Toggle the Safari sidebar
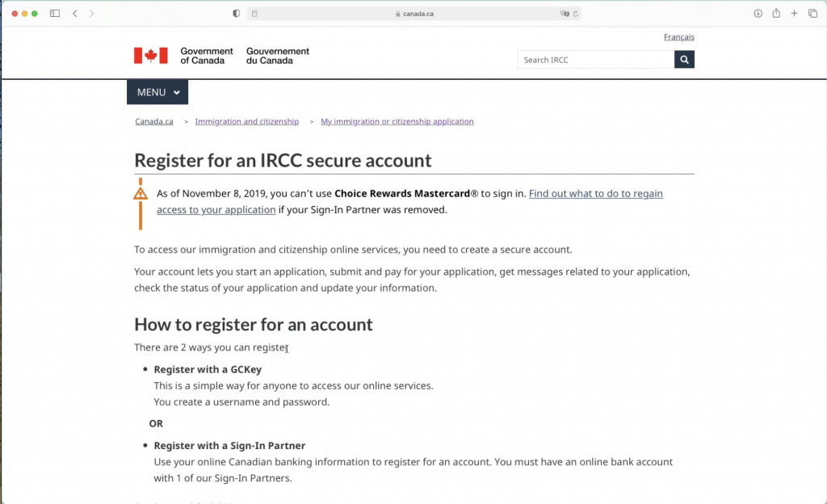The image size is (827, 504). coord(55,14)
